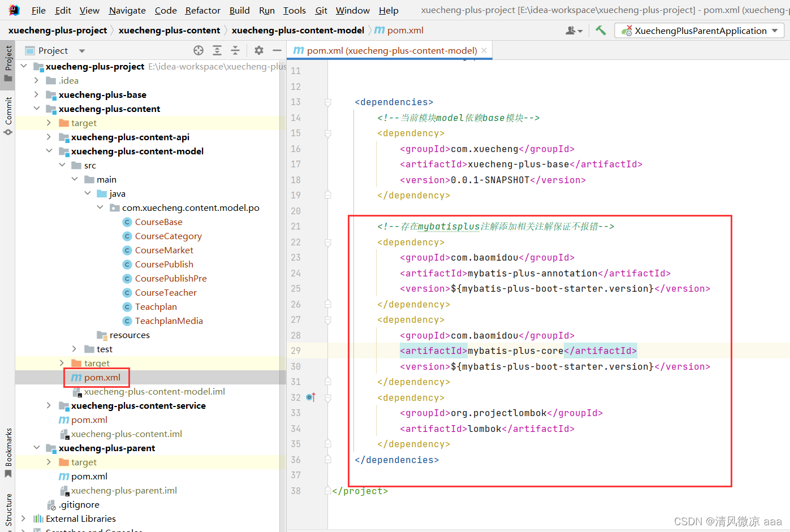Open the Structure side tool tab
Image resolution: width=790 pixels, height=532 pixels.
[8, 509]
